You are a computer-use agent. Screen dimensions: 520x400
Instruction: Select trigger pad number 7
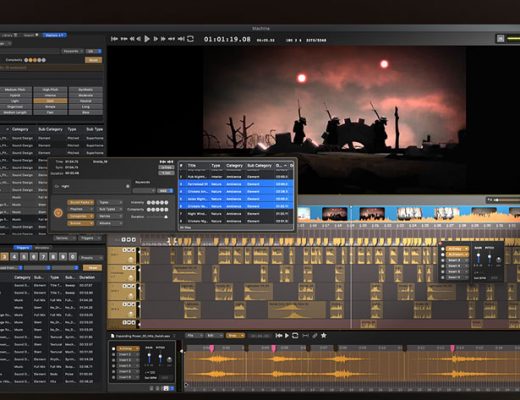tap(43, 257)
